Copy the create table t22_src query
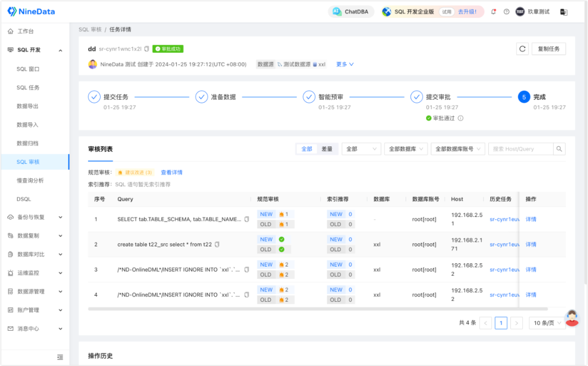This screenshot has height=366, width=588. click(217, 244)
